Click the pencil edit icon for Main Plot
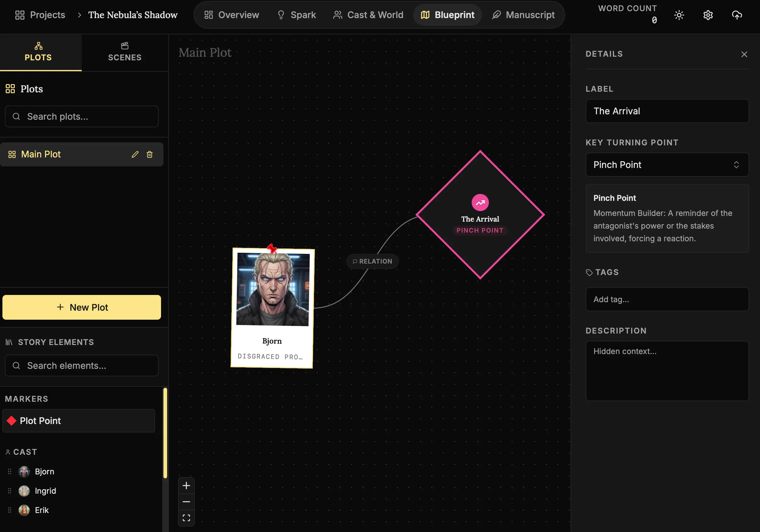Viewport: 760px width, 532px height. click(x=135, y=154)
